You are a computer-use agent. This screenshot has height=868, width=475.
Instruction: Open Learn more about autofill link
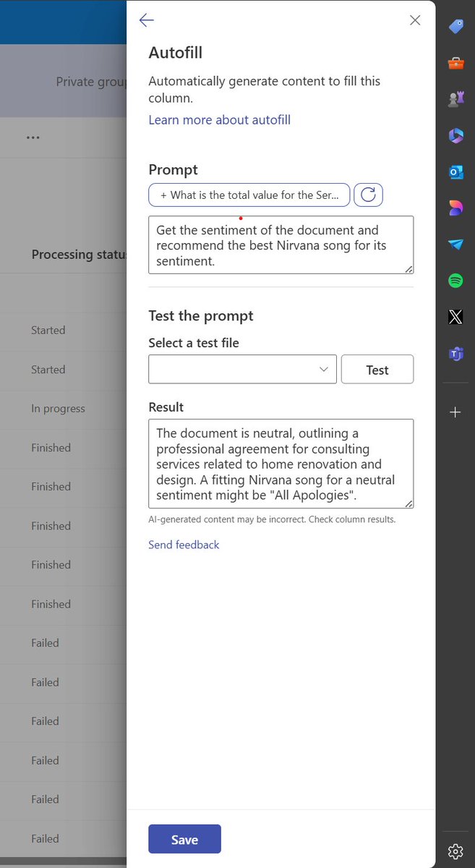(x=220, y=119)
